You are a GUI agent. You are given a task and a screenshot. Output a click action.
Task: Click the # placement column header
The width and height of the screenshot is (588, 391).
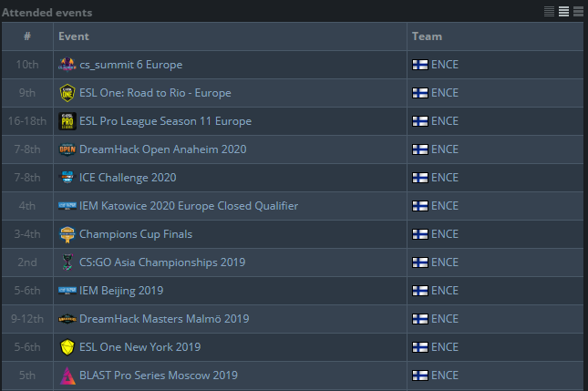(27, 36)
